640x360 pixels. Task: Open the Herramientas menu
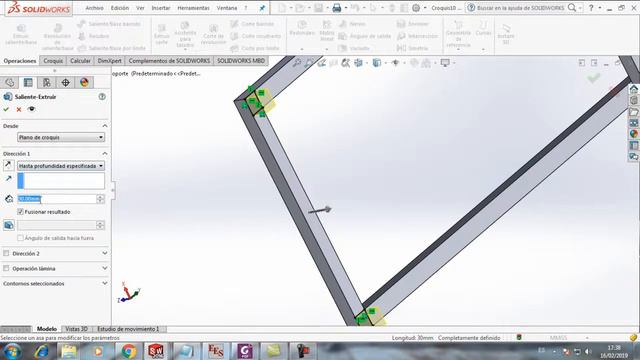coord(193,8)
